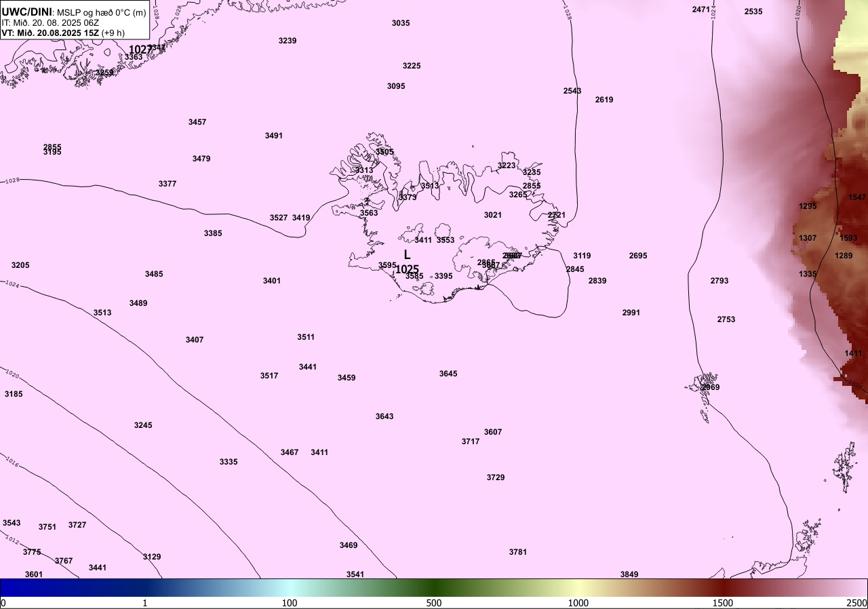Image resolution: width=868 pixels, height=609 pixels.
Task: Click the number 3479
Action: pos(201,159)
